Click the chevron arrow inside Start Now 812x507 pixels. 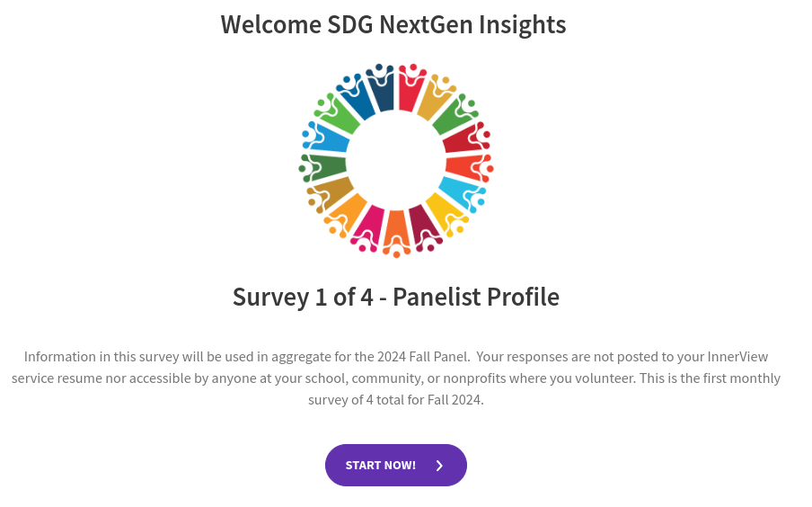(x=439, y=466)
